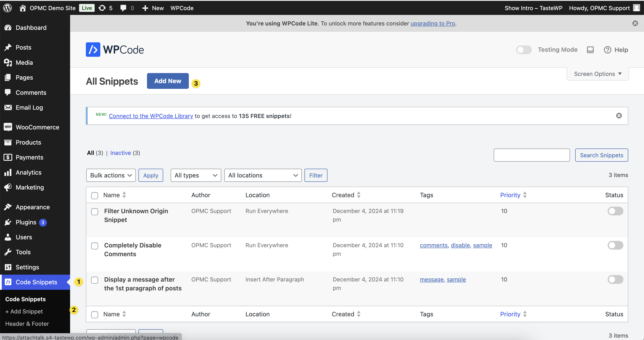Open the All types dropdown
644x340 pixels.
pos(196,175)
